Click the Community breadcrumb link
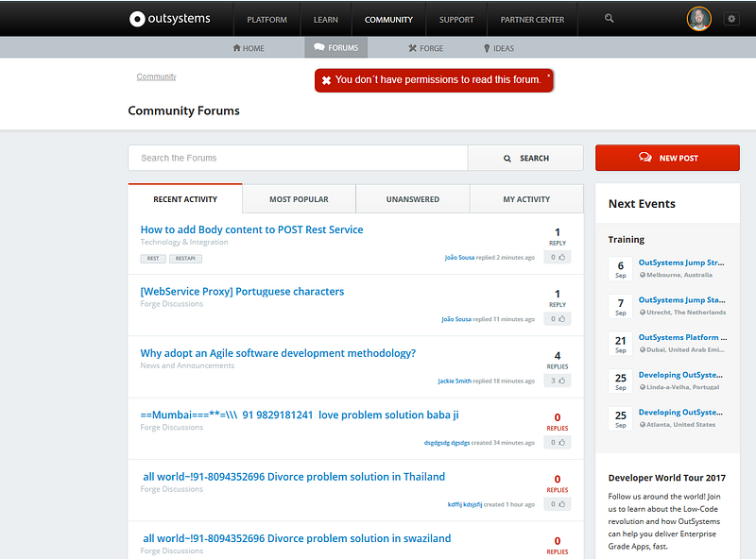Image resolution: width=756 pixels, height=559 pixels. click(156, 76)
